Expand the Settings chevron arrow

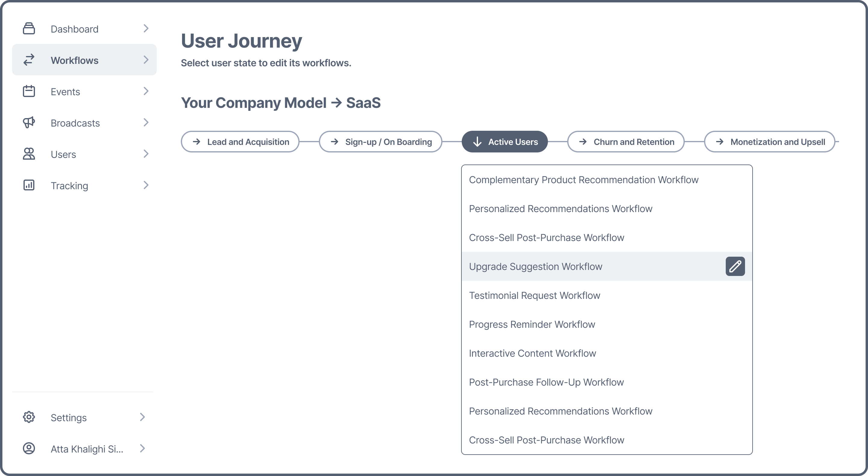142,417
